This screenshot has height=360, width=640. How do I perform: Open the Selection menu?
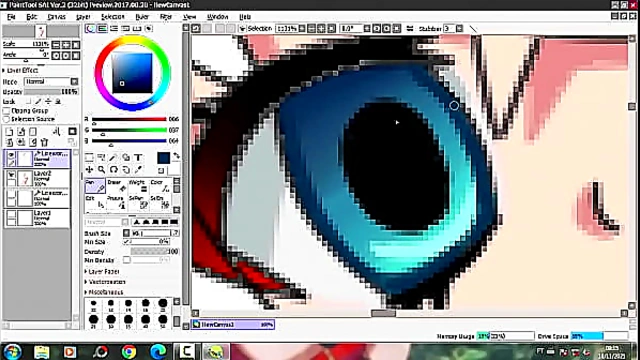113,17
